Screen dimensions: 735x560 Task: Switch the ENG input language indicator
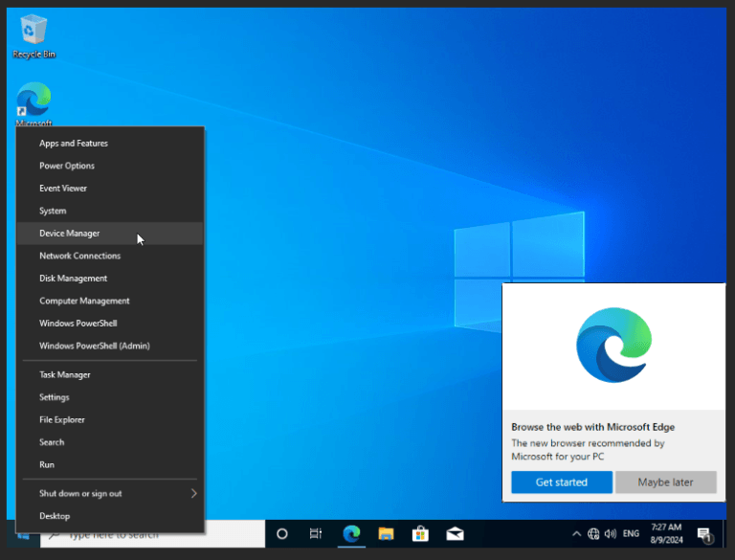coord(632,533)
